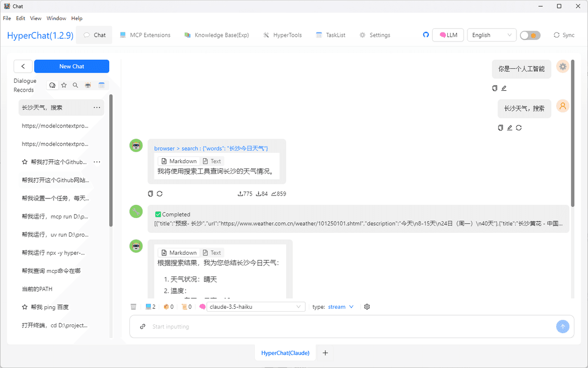588x368 pixels.
Task: Click the Sync button
Action: [564, 35]
